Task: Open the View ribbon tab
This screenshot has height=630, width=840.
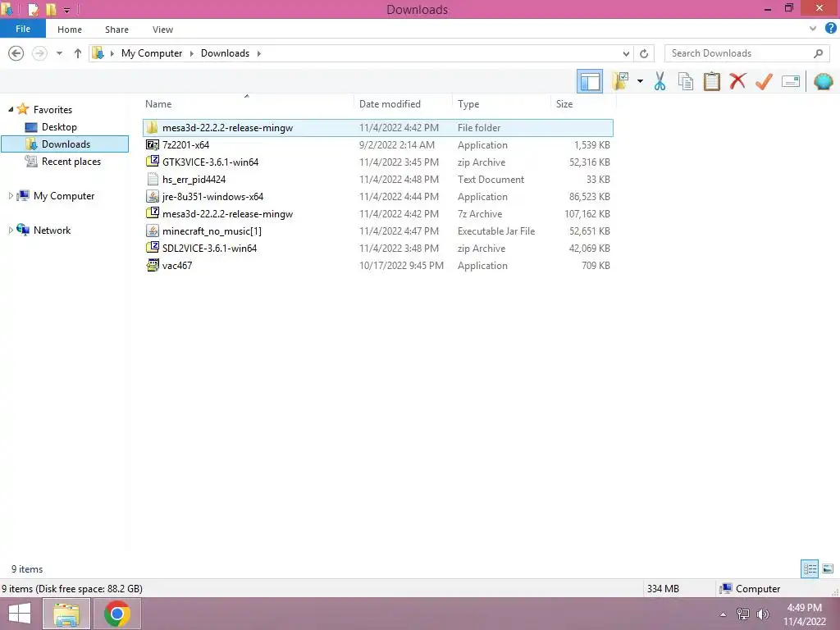Action: [162, 30]
